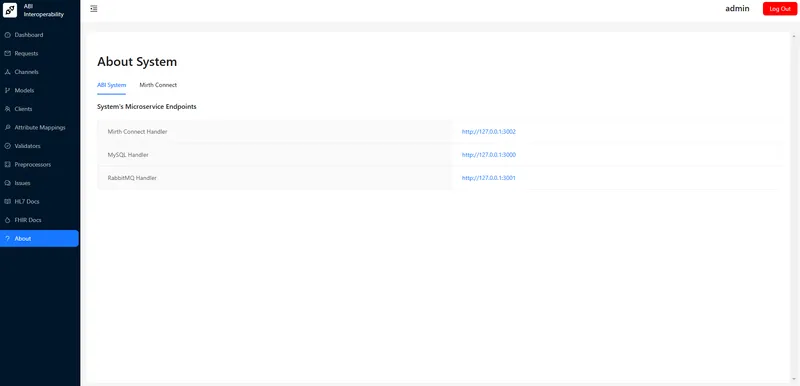Image resolution: width=800 pixels, height=386 pixels.
Task: Open HL7 Docs
Action: pos(39,201)
